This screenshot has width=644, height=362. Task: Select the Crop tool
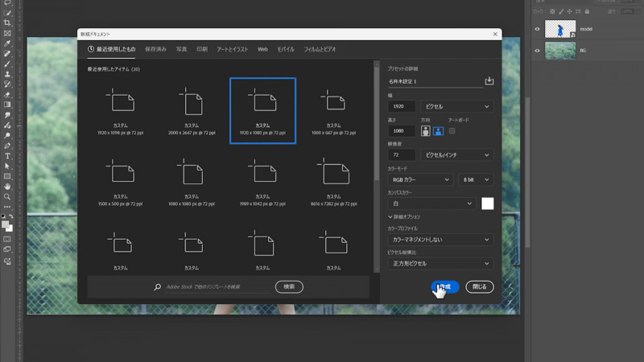tap(7, 23)
